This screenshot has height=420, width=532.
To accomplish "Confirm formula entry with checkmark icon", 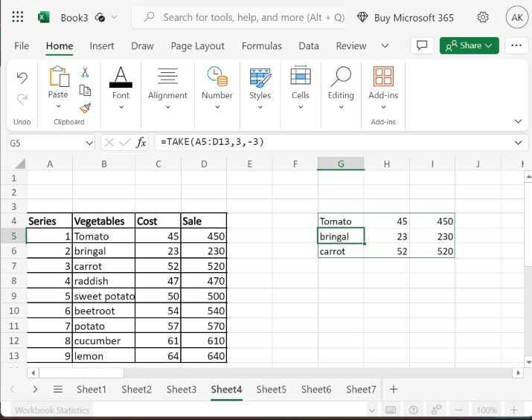I will (x=124, y=143).
